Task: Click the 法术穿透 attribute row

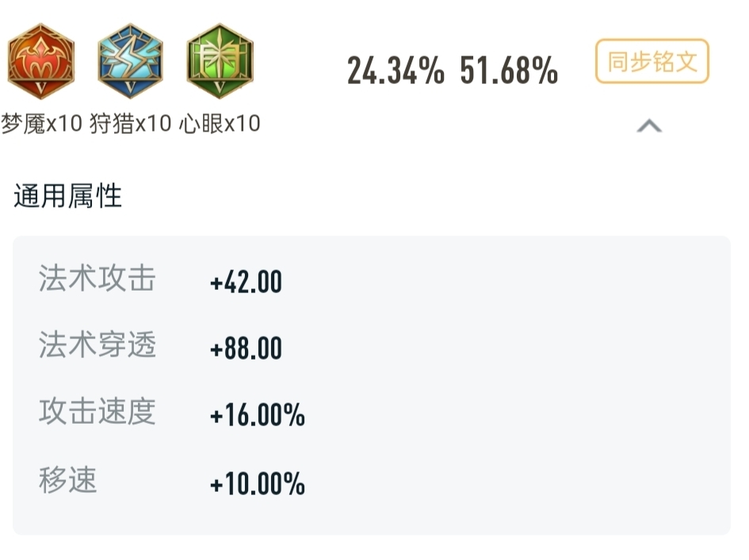Action: point(371,346)
